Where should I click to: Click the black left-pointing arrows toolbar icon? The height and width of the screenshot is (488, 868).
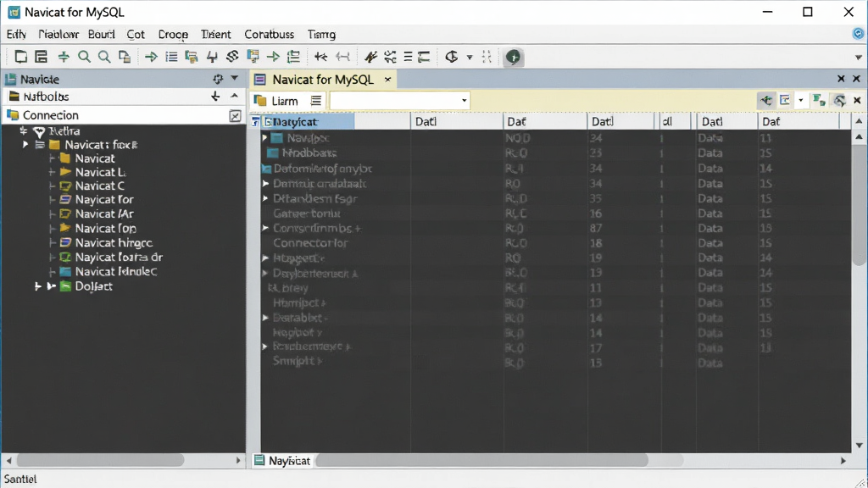click(x=320, y=57)
